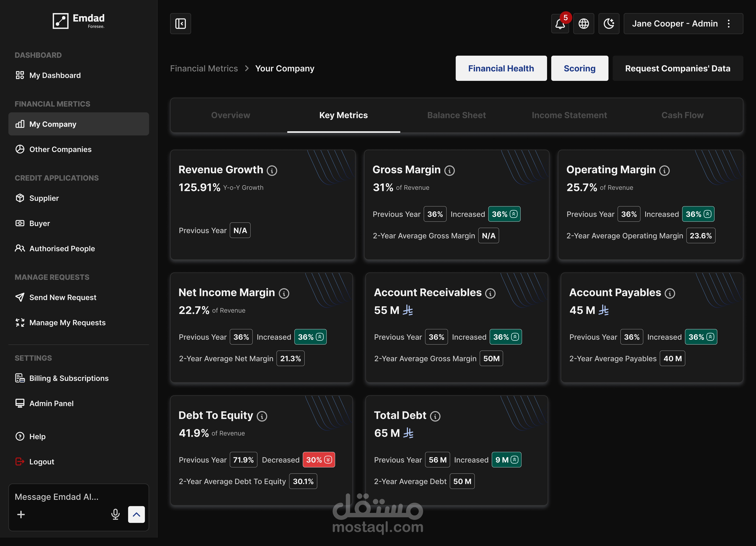756x546 pixels.
Task: Open Jane Cooper three-dot menu
Action: coord(729,24)
